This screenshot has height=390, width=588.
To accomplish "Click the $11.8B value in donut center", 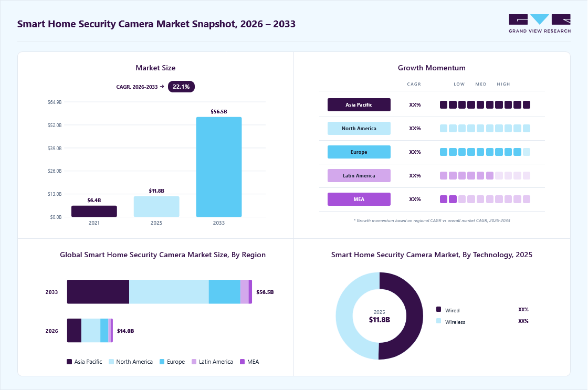I will [380, 320].
